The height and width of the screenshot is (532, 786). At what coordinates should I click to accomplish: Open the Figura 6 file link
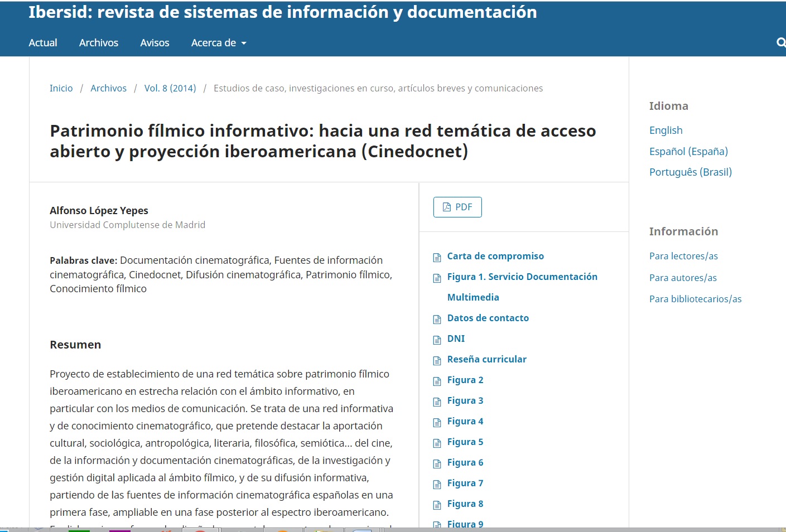click(x=465, y=462)
